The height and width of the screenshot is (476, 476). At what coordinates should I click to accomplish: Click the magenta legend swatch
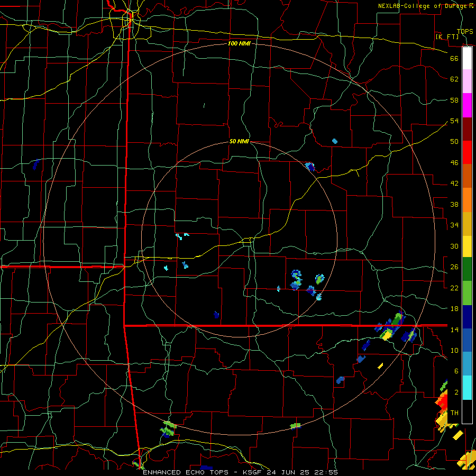pos(467,105)
